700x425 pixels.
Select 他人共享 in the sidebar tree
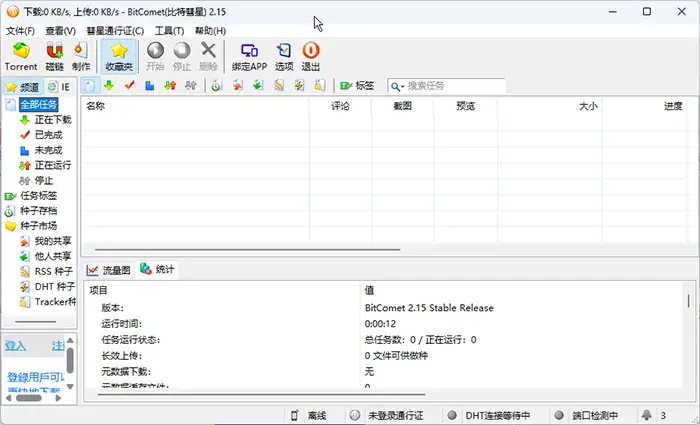(53, 256)
